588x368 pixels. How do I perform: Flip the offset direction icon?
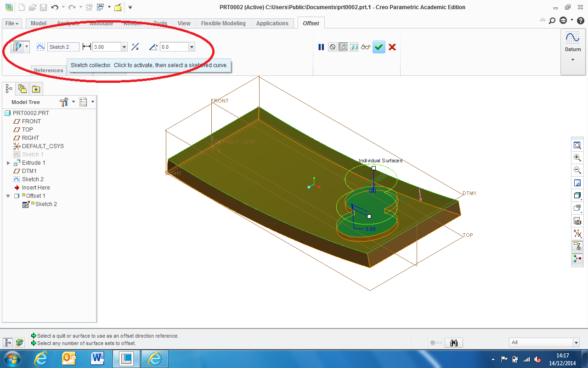[135, 47]
